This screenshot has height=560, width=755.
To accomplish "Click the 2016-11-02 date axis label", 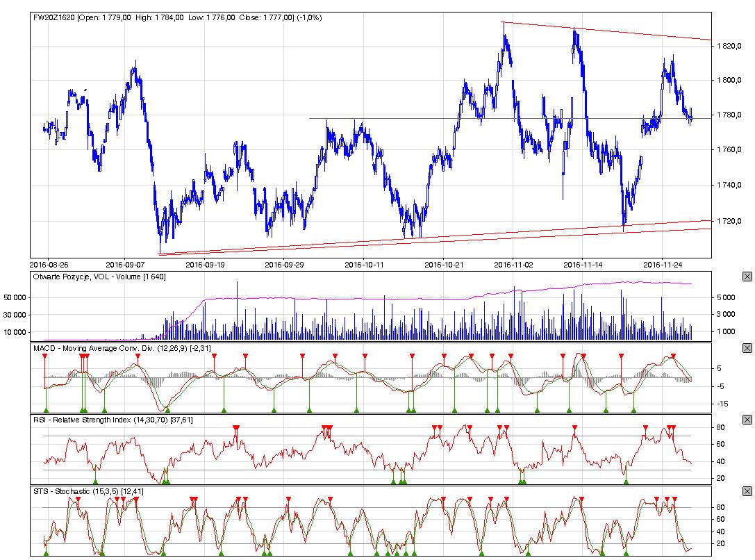I will (513, 265).
